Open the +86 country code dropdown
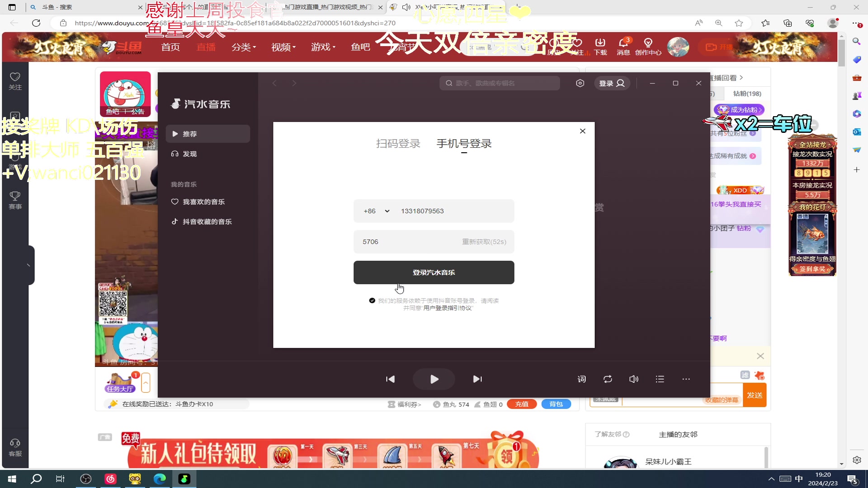The image size is (868, 488). (x=376, y=211)
